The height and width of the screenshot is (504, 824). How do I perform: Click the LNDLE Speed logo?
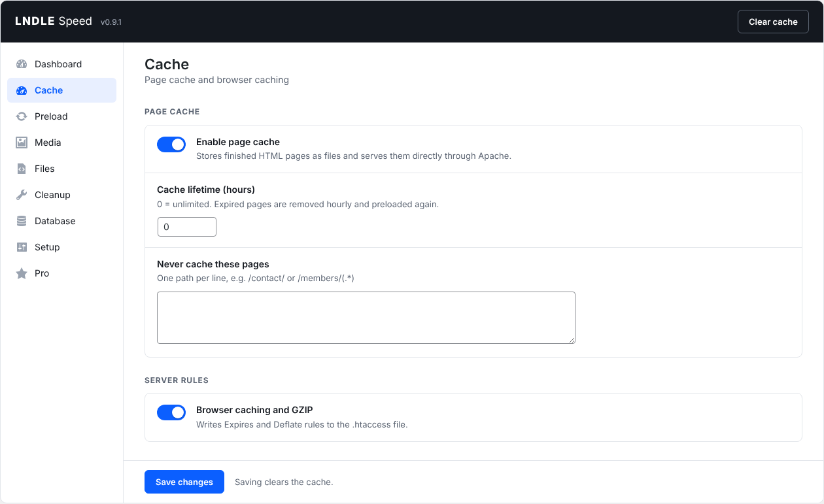click(x=54, y=22)
